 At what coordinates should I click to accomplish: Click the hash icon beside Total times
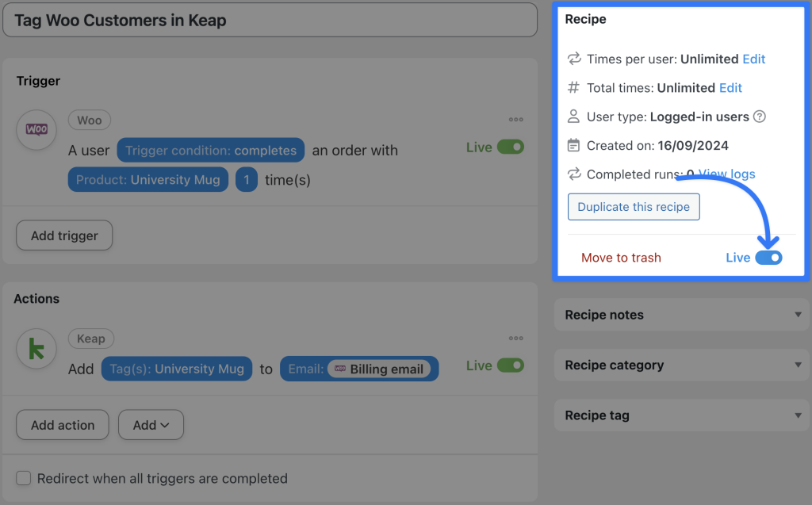(x=573, y=87)
